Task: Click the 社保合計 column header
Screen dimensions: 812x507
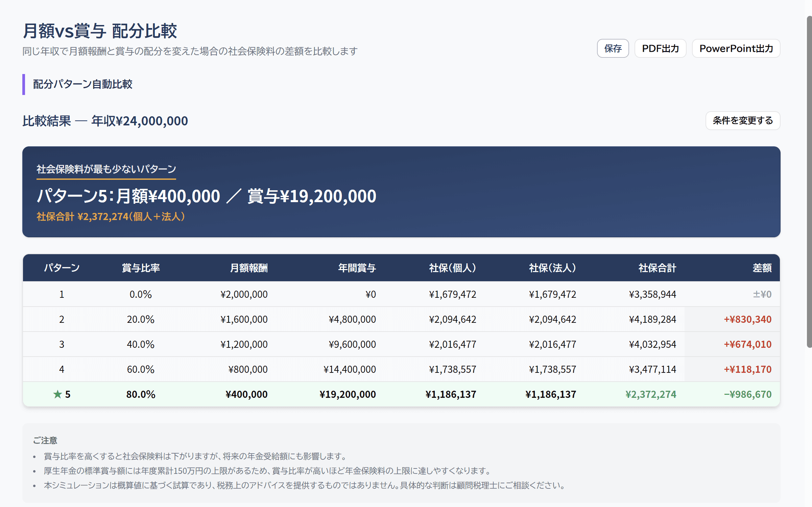Action: [x=657, y=268]
